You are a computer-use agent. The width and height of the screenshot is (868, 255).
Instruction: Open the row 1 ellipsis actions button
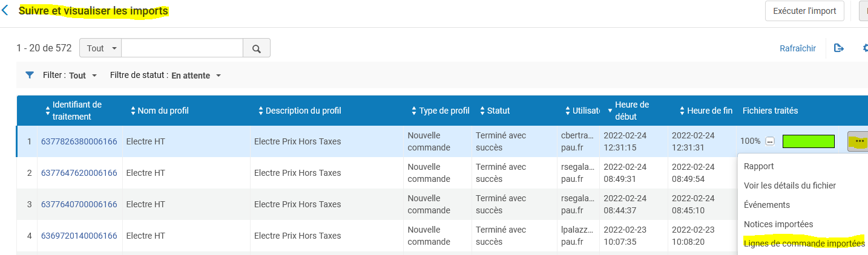(859, 141)
